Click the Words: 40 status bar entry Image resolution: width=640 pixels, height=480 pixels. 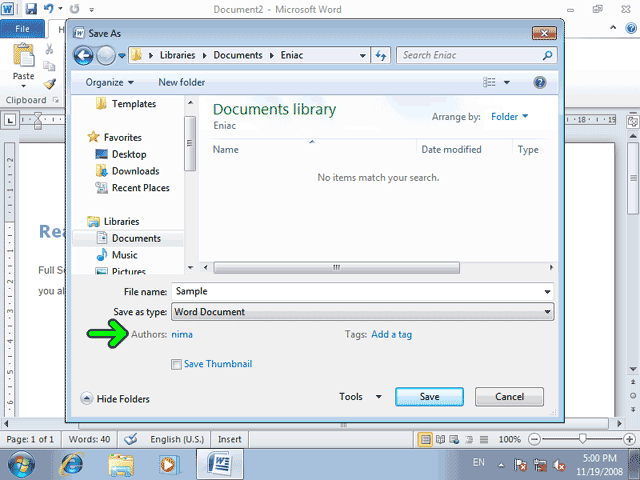(x=89, y=440)
